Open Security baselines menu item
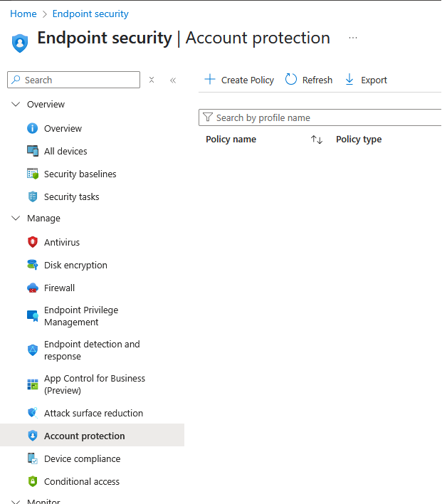Screen dimensions: 442x504 click(x=80, y=174)
